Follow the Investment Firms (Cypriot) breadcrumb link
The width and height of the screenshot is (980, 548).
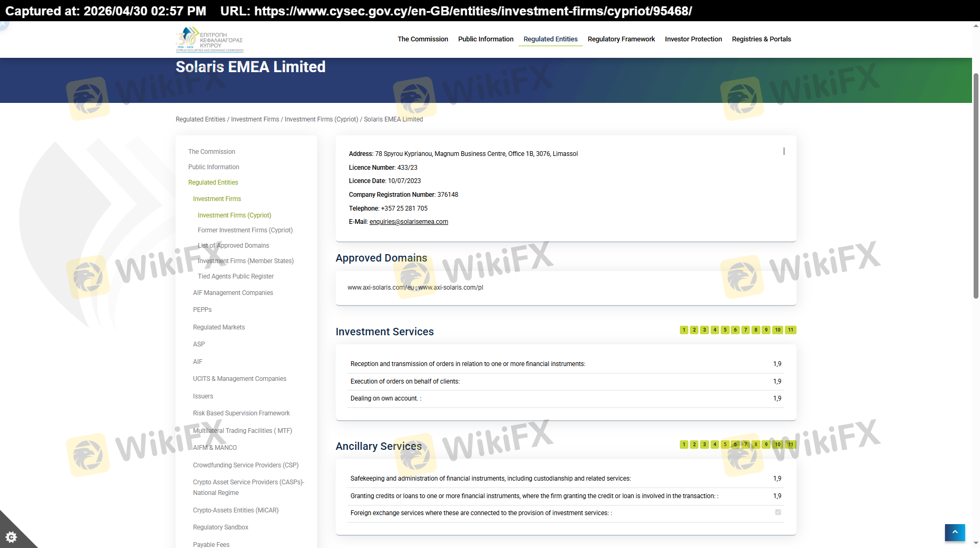tap(321, 119)
